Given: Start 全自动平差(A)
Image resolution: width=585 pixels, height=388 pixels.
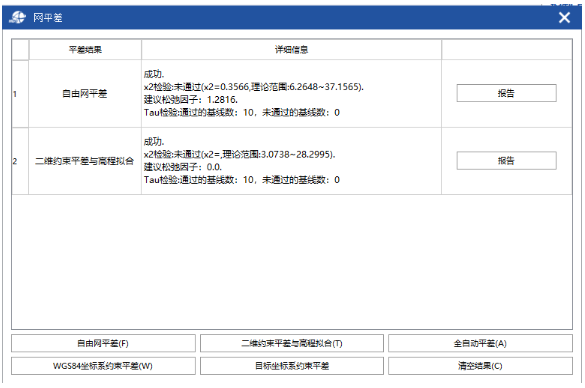Looking at the screenshot, I should 480,343.
